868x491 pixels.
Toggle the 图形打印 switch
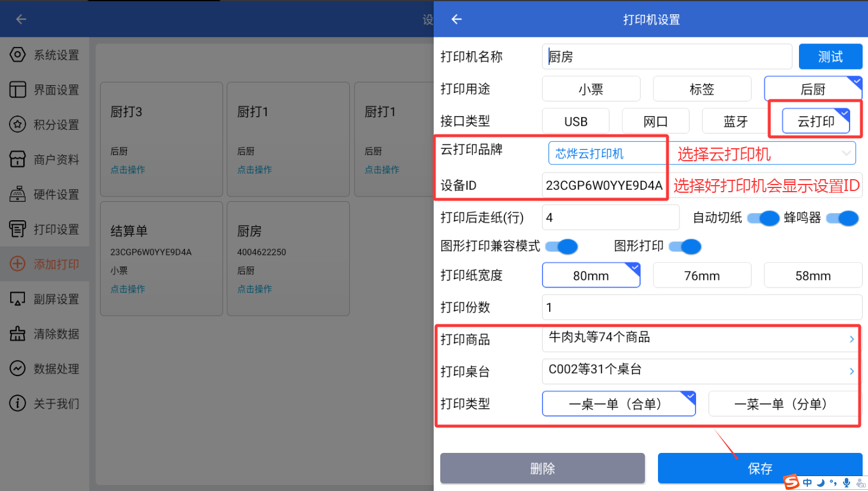coord(685,246)
